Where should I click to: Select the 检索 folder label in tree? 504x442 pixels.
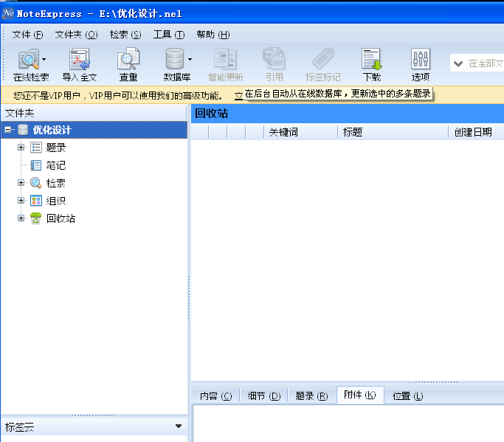click(56, 183)
